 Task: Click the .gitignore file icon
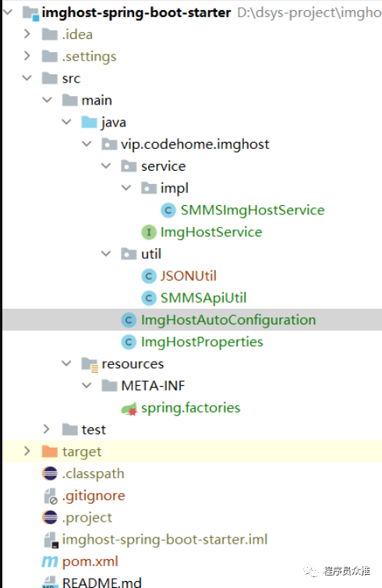pos(50,496)
